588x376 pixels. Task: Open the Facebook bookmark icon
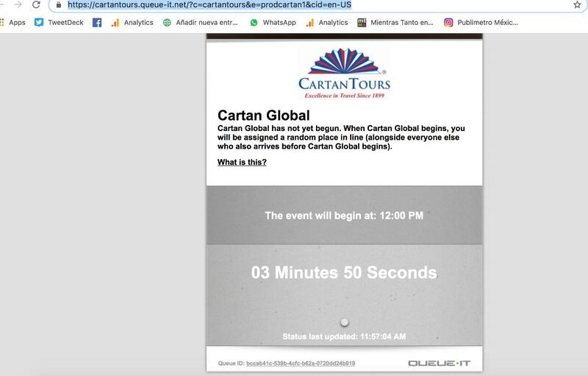pos(97,23)
